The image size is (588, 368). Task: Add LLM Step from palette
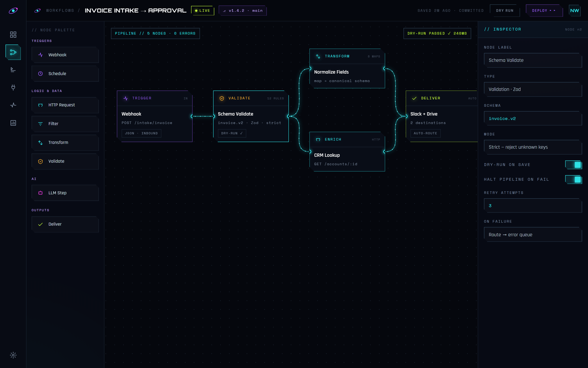tap(65, 193)
